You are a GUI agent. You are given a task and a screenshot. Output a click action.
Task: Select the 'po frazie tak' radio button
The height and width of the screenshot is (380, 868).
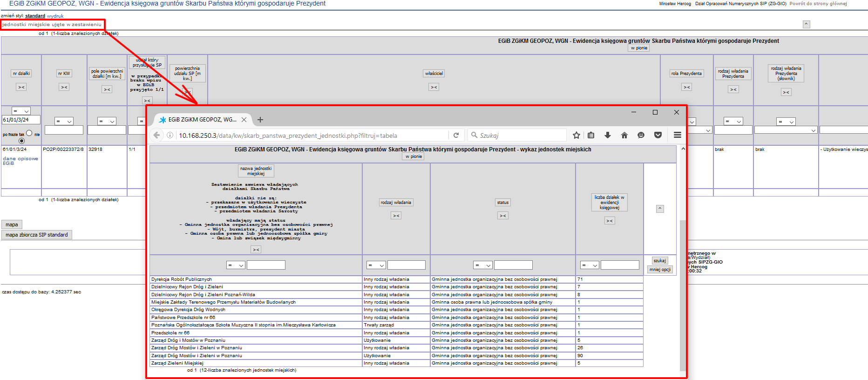pos(29,133)
